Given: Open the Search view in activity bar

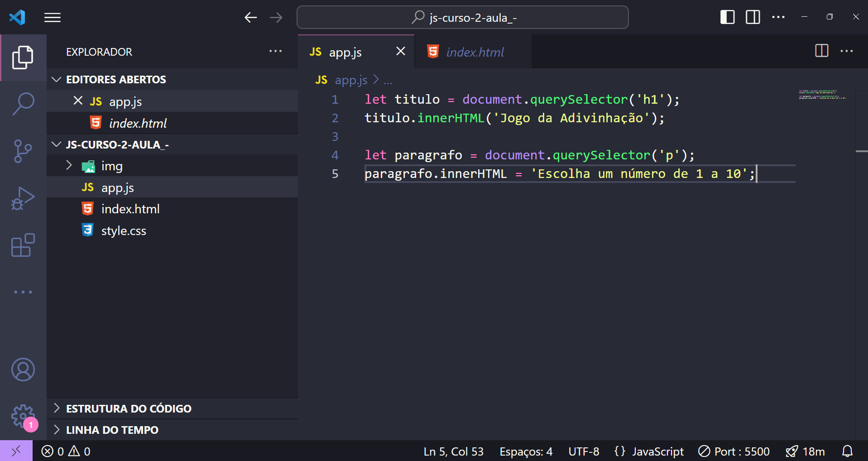Looking at the screenshot, I should 23,104.
